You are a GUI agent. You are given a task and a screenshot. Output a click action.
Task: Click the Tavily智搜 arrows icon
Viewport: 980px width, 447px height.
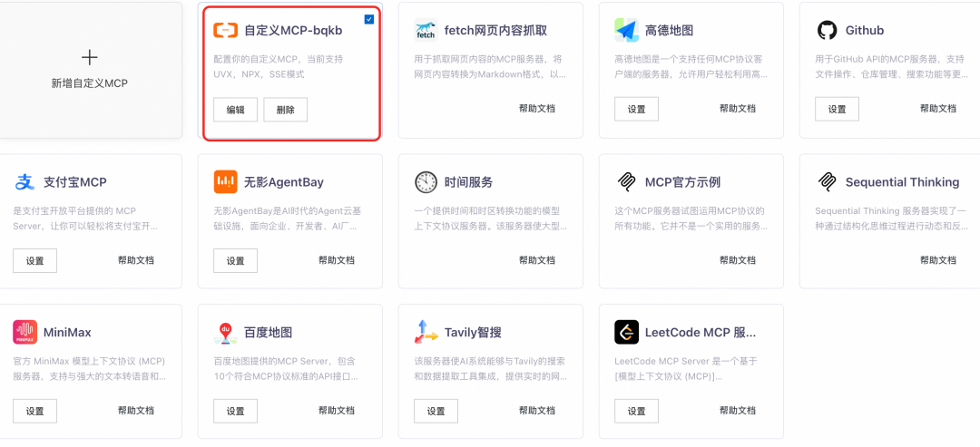click(426, 332)
